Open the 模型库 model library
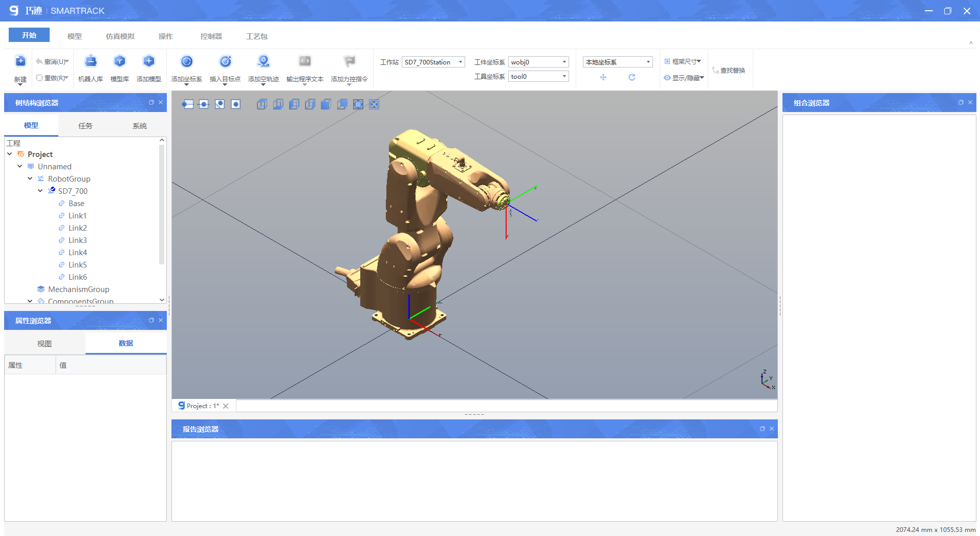The image size is (980, 536). pyautogui.click(x=120, y=68)
